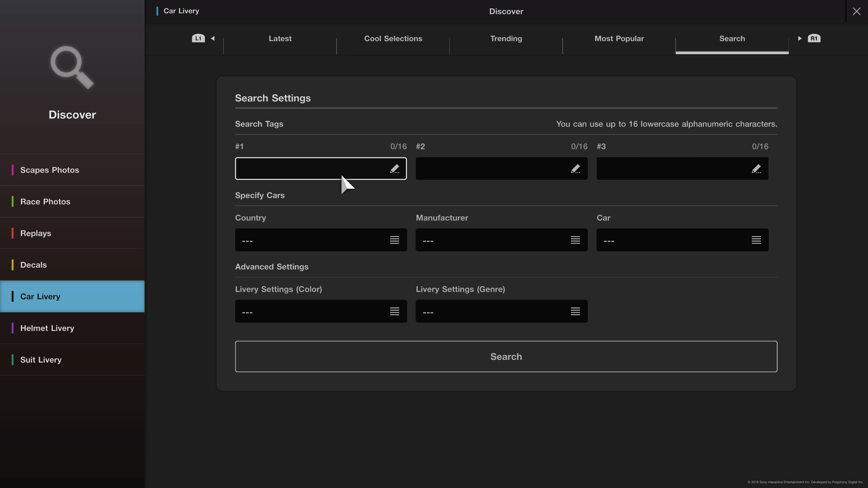This screenshot has height=488, width=868.
Task: Click the pencil edit icon in tag #1
Action: pyautogui.click(x=395, y=169)
